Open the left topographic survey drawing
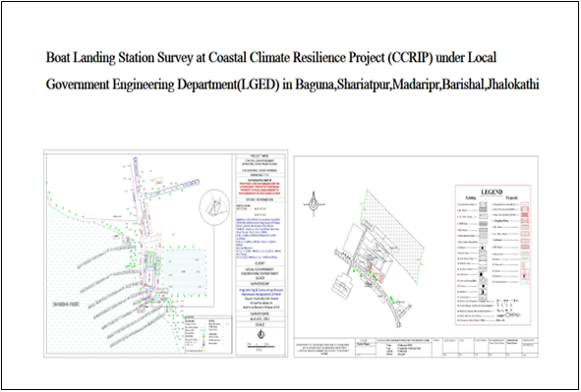Viewport: 581px width, 392px height. pyautogui.click(x=165, y=253)
